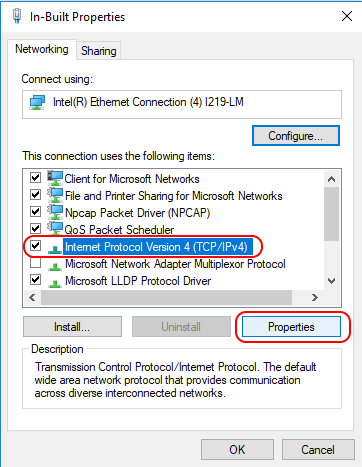This screenshot has width=362, height=467.
Task: Click the list's scroll down arrow
Action: point(331,281)
